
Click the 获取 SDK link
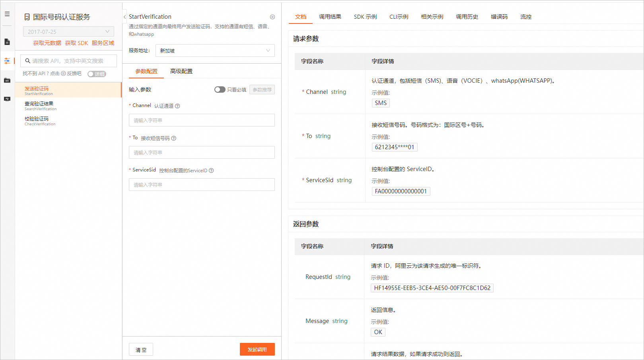(76, 43)
